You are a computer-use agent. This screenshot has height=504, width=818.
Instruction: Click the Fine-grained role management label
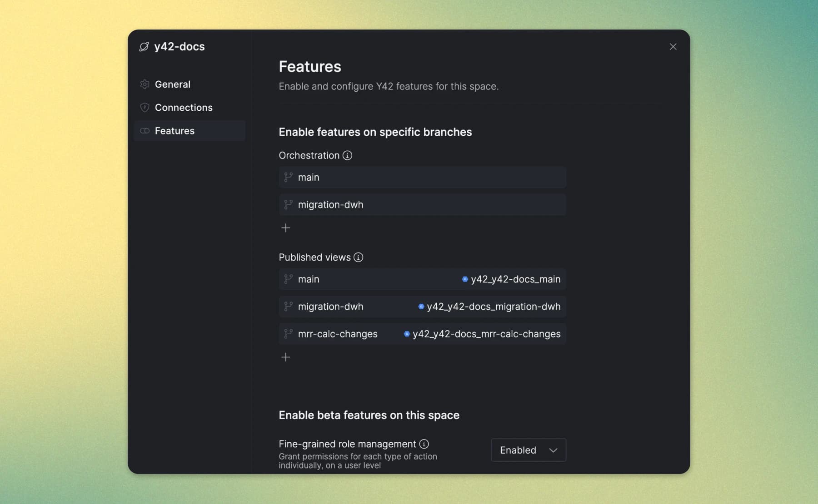[x=347, y=444]
